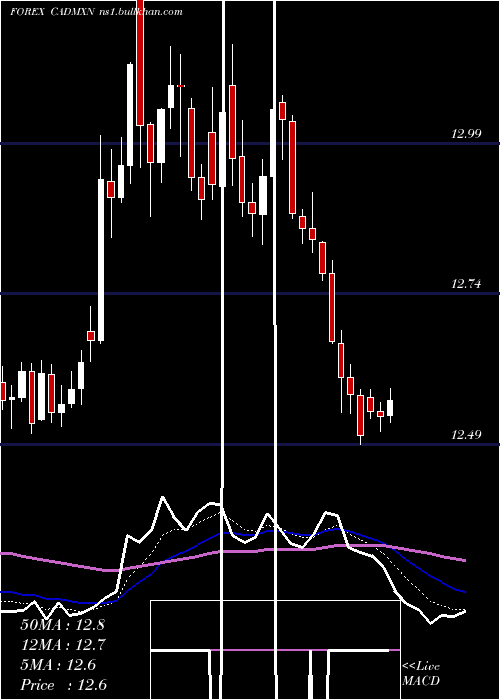Click the Price : 12.6 readout
Viewport: 500px width, 700px height.
pos(63,685)
